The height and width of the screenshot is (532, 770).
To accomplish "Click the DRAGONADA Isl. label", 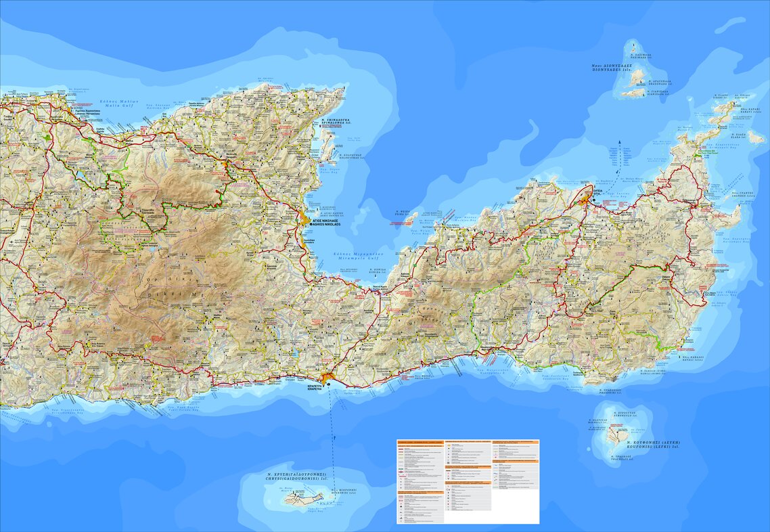I will 660,83.
